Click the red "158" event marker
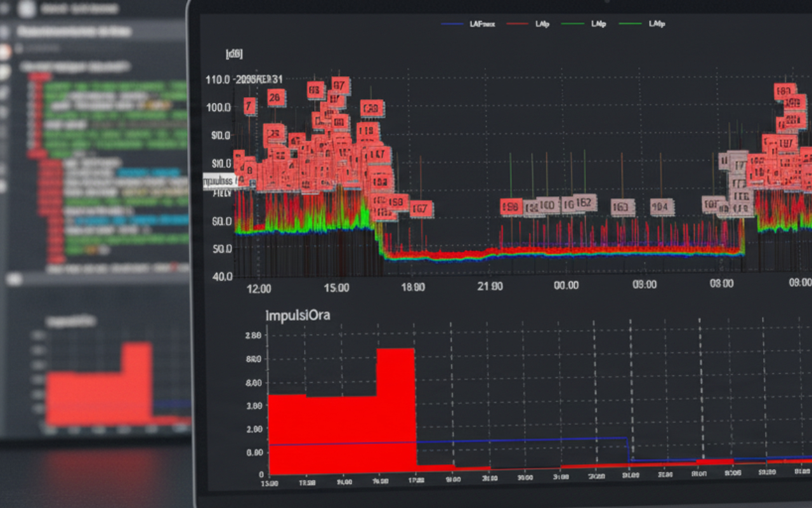 pos(397,203)
